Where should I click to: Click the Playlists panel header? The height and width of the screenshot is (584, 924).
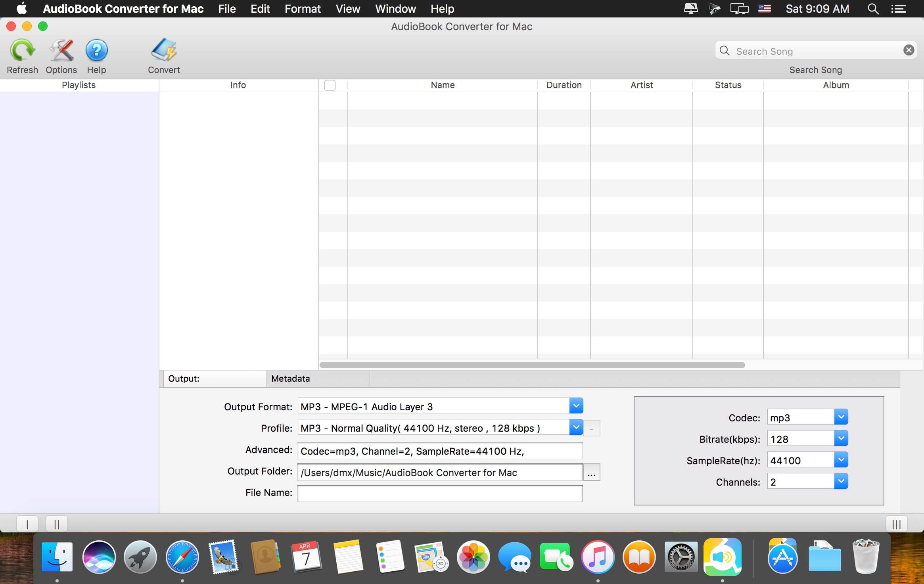(79, 85)
